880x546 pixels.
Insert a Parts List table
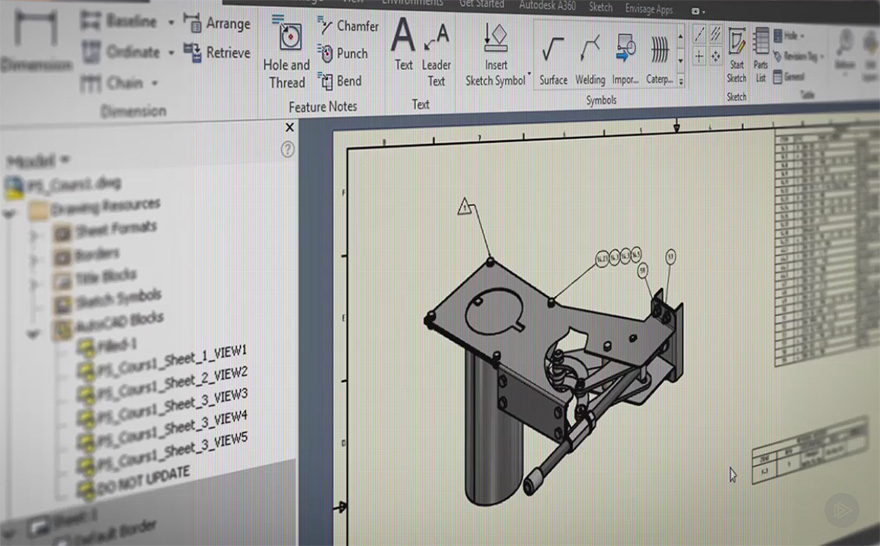[x=760, y=55]
